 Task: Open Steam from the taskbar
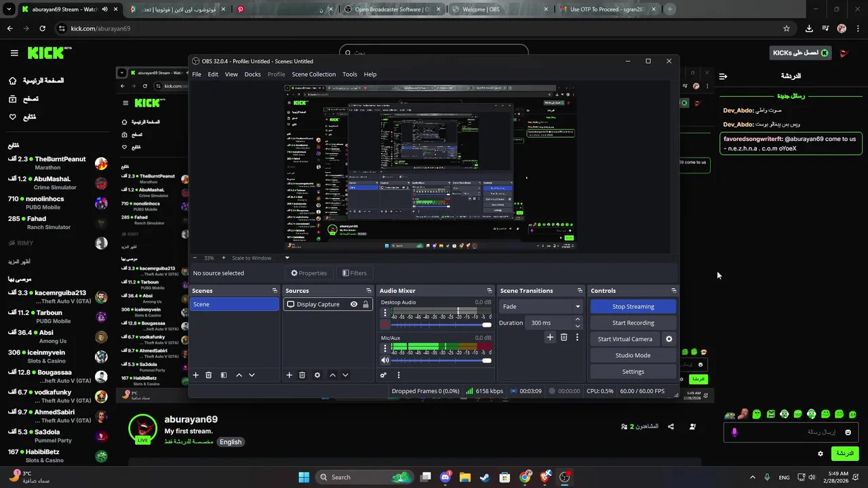coord(485,477)
